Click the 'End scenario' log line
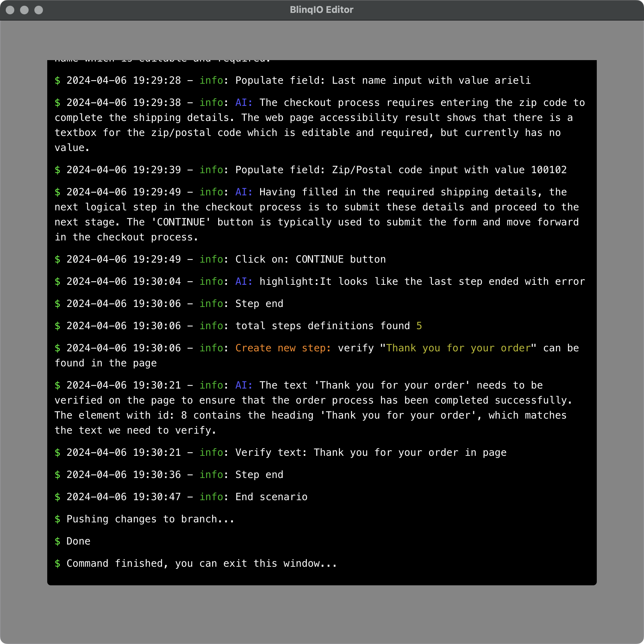 tap(181, 497)
